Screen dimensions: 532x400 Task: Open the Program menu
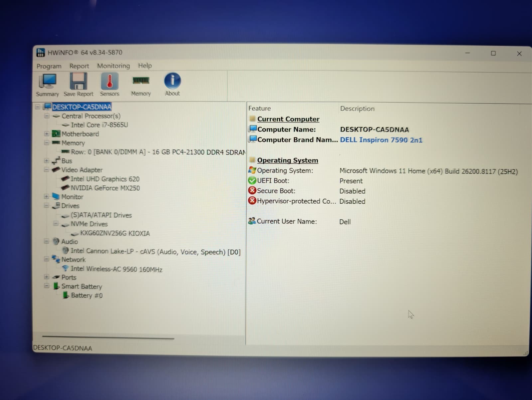49,66
